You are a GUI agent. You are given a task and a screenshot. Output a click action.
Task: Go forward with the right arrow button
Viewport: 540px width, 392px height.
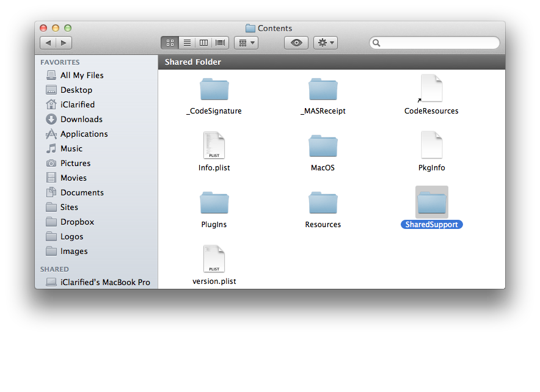pos(64,43)
